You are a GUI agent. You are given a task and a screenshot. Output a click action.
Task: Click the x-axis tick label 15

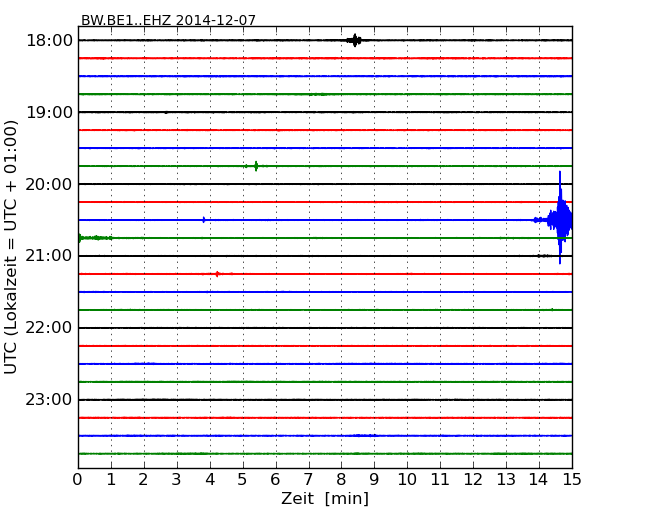[x=572, y=480]
